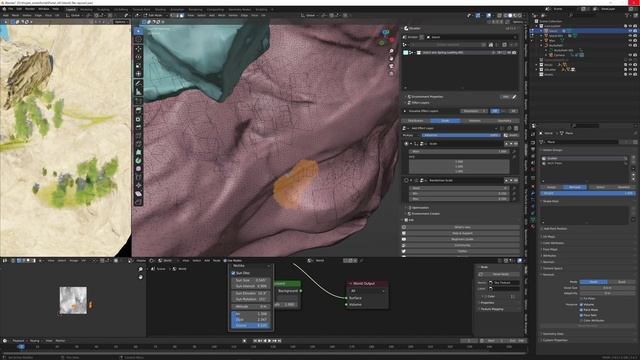Click the Assign button under vertex groups
Image resolution: width=640 pixels, height=360 pixels.
(551, 187)
